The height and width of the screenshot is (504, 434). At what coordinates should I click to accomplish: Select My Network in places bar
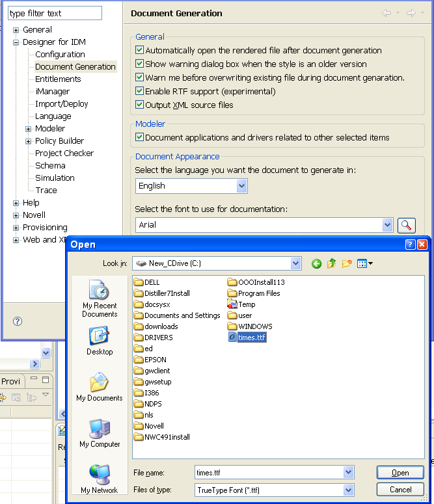click(100, 479)
